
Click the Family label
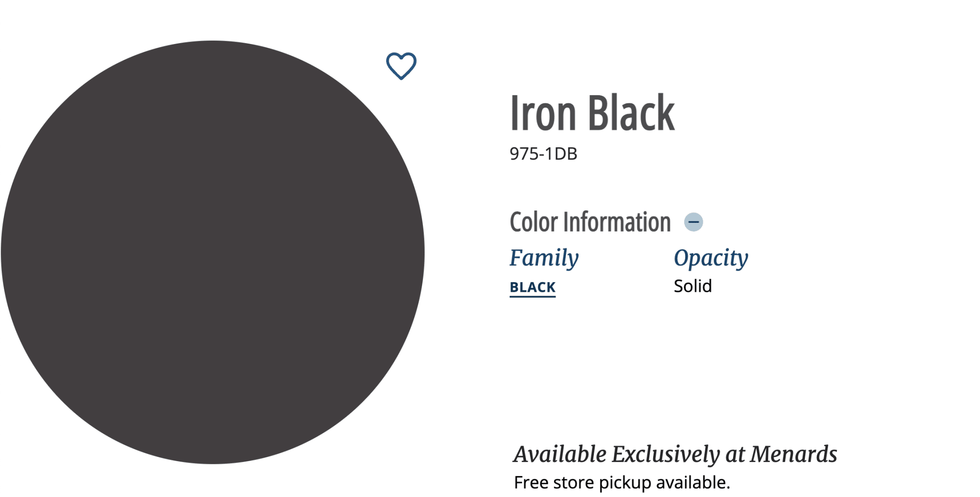coord(544,258)
